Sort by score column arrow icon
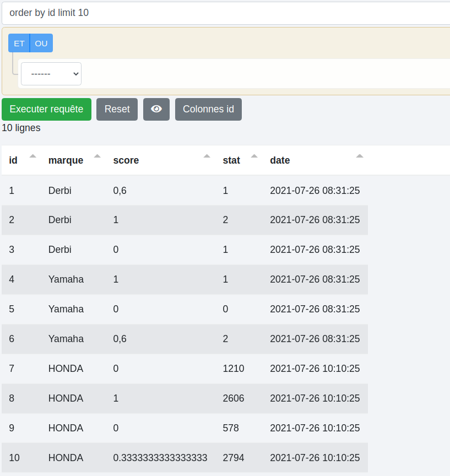Viewport: 450px width, 476px height. click(207, 156)
